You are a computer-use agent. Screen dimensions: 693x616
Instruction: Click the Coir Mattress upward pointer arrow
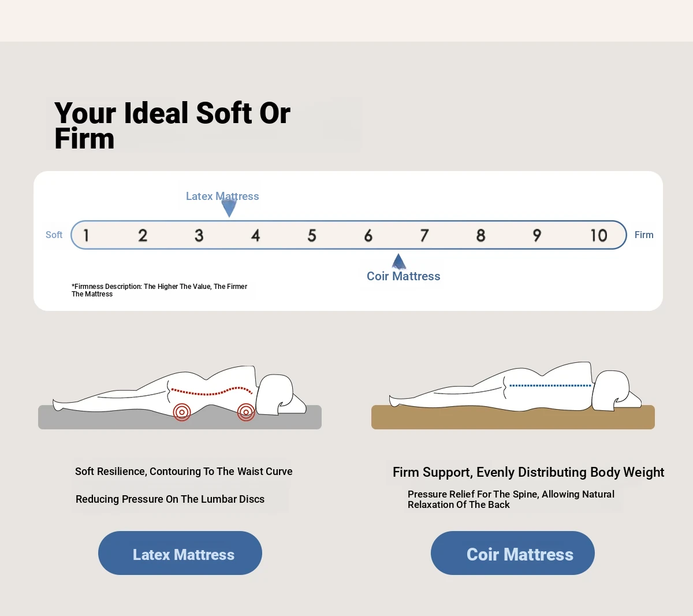[x=399, y=262]
